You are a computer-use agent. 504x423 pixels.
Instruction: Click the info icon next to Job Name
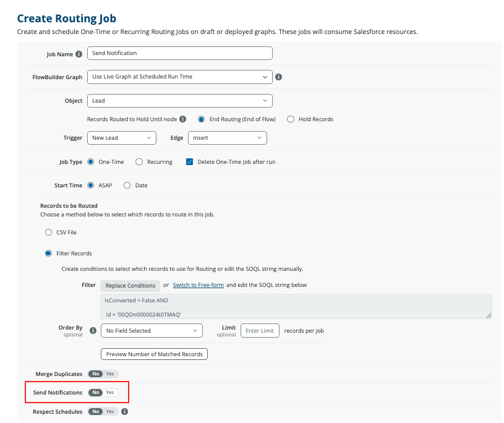coord(79,54)
